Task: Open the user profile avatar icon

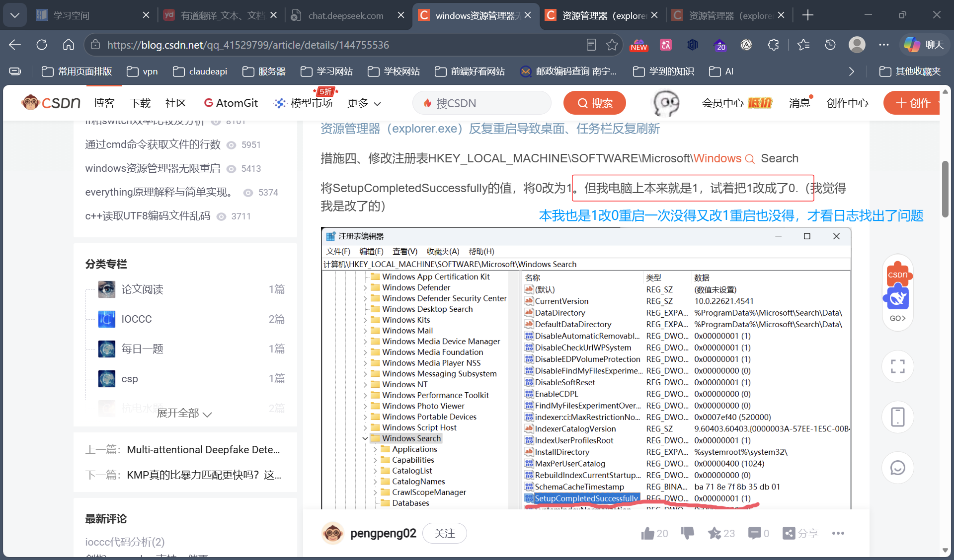Action: pyautogui.click(x=857, y=45)
